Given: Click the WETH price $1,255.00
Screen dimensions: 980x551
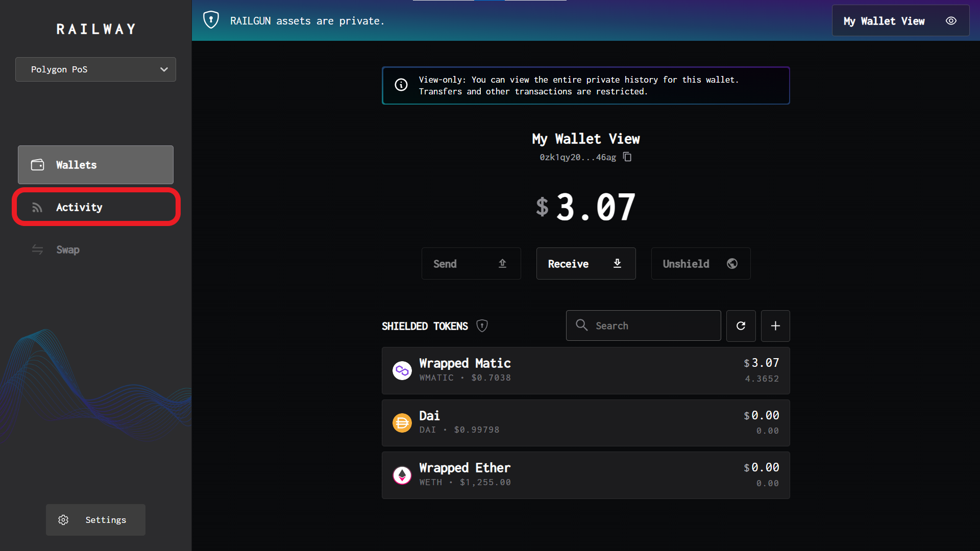Looking at the screenshot, I should pyautogui.click(x=485, y=482).
